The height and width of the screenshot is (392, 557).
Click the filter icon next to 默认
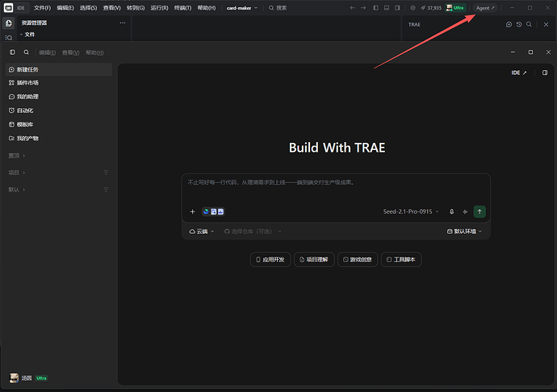[106, 190]
